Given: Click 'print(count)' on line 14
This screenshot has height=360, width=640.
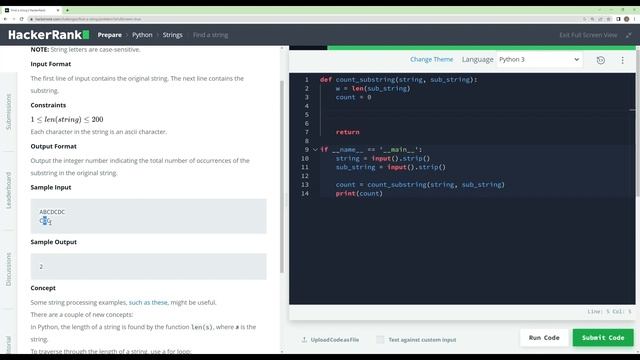Looking at the screenshot, I should click(359, 193).
